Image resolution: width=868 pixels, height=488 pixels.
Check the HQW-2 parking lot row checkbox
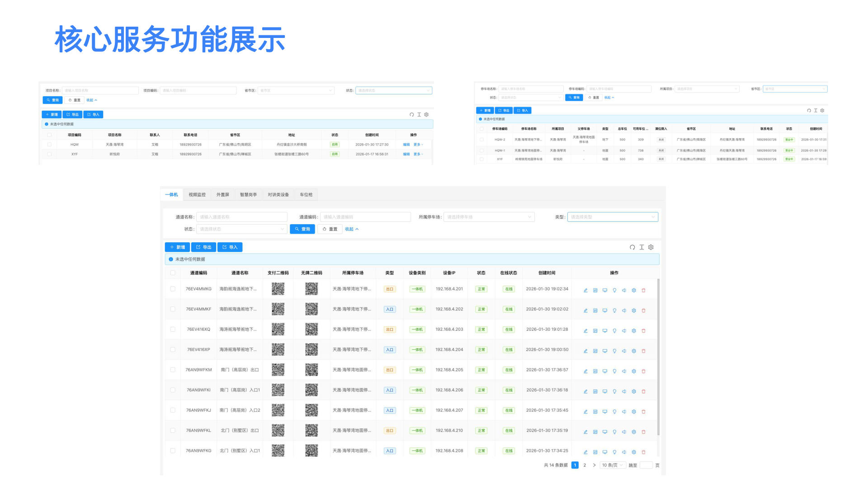pos(481,140)
